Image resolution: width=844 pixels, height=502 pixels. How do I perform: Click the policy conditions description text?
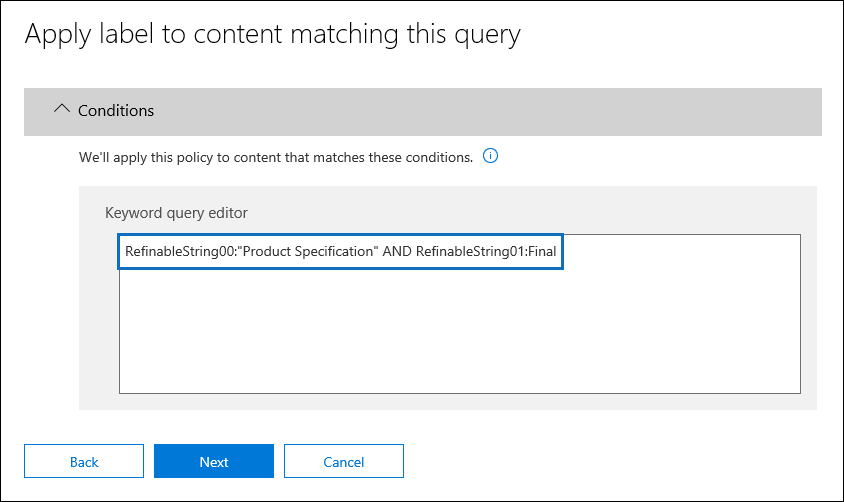276,157
